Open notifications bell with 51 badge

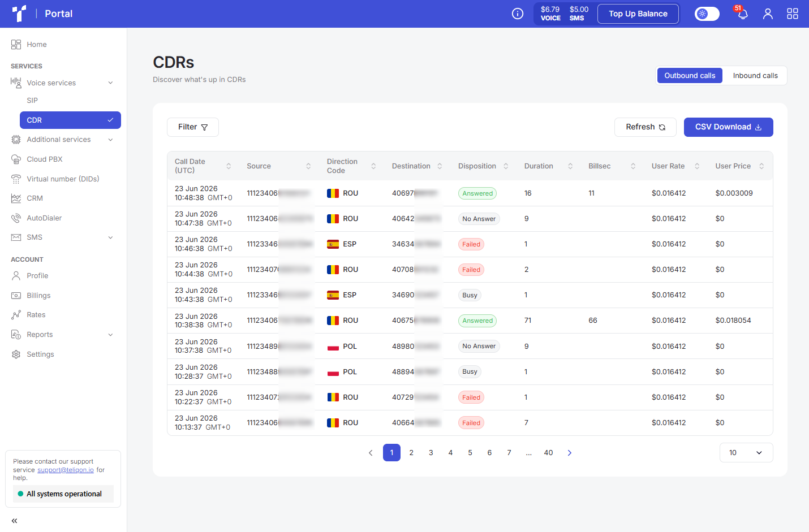click(x=742, y=14)
